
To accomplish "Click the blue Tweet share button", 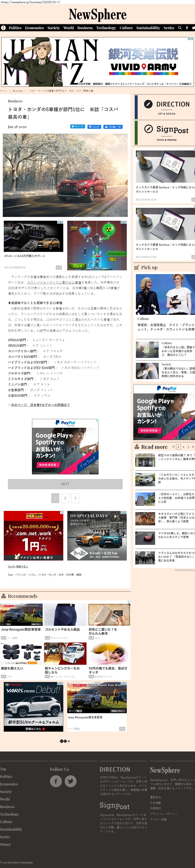I will (x=77, y=127).
